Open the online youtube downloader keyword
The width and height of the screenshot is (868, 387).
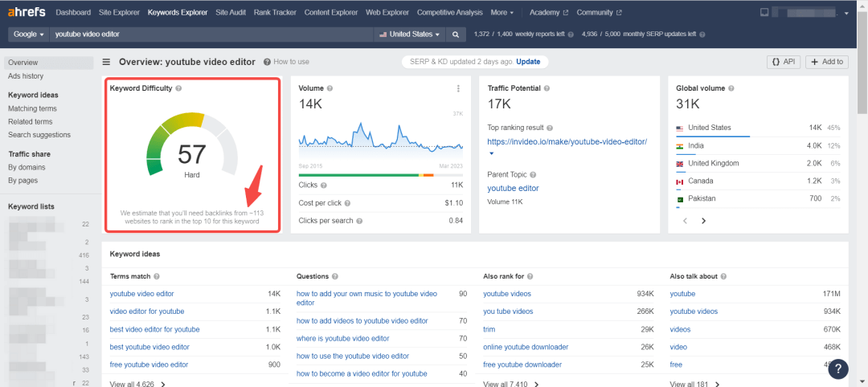pos(526,347)
